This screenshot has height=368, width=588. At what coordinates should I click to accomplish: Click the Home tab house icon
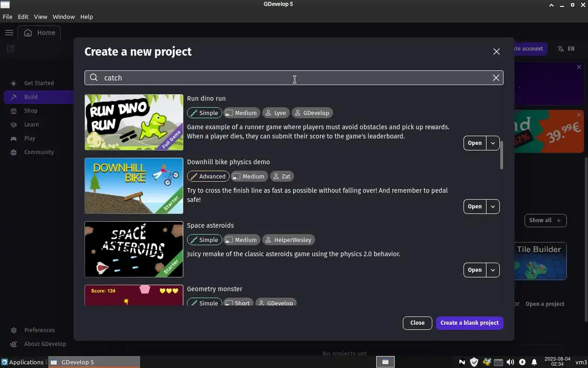point(28,33)
